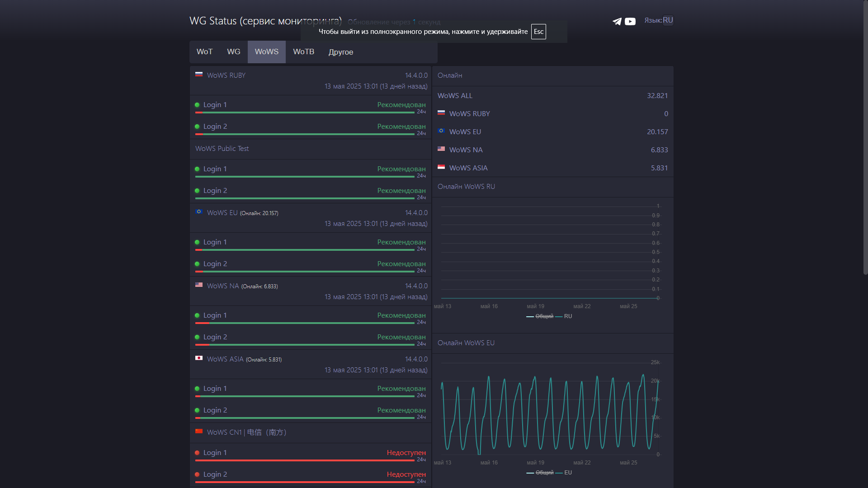Click Login 2 label under WoWS Public Test

pyautogui.click(x=215, y=191)
